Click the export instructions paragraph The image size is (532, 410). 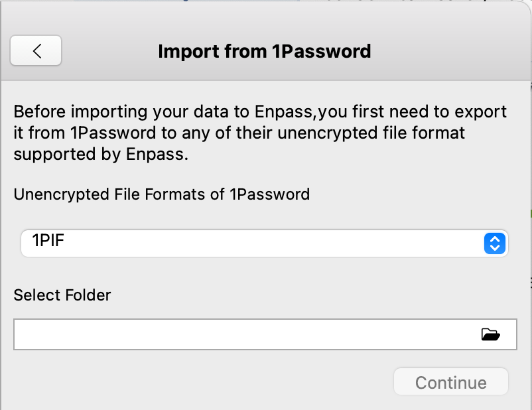click(x=260, y=133)
